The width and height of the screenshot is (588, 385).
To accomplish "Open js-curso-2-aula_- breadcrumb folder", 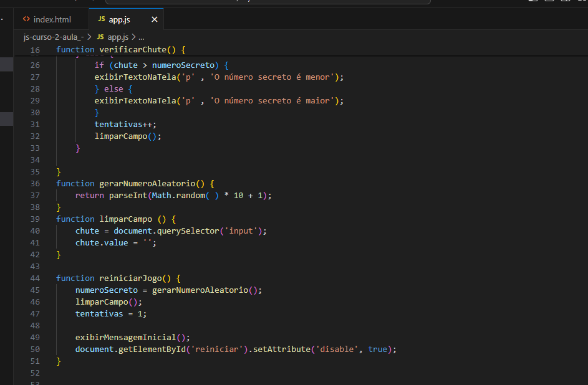I will coord(53,37).
